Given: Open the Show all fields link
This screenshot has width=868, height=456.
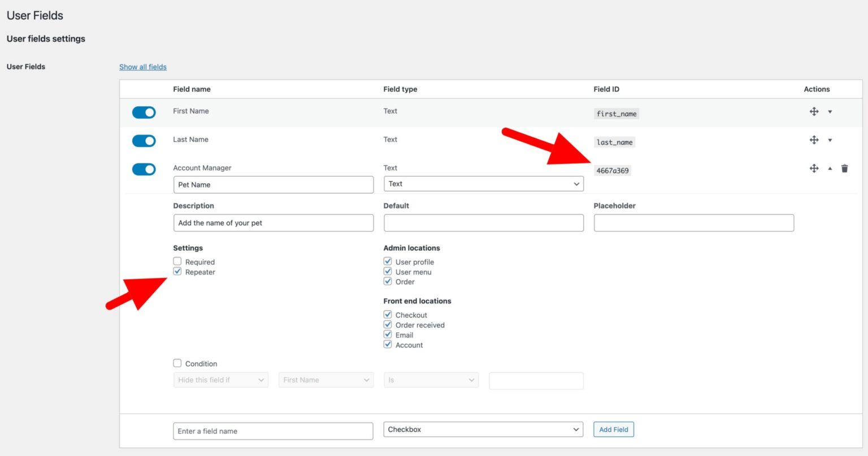Looking at the screenshot, I should 143,67.
